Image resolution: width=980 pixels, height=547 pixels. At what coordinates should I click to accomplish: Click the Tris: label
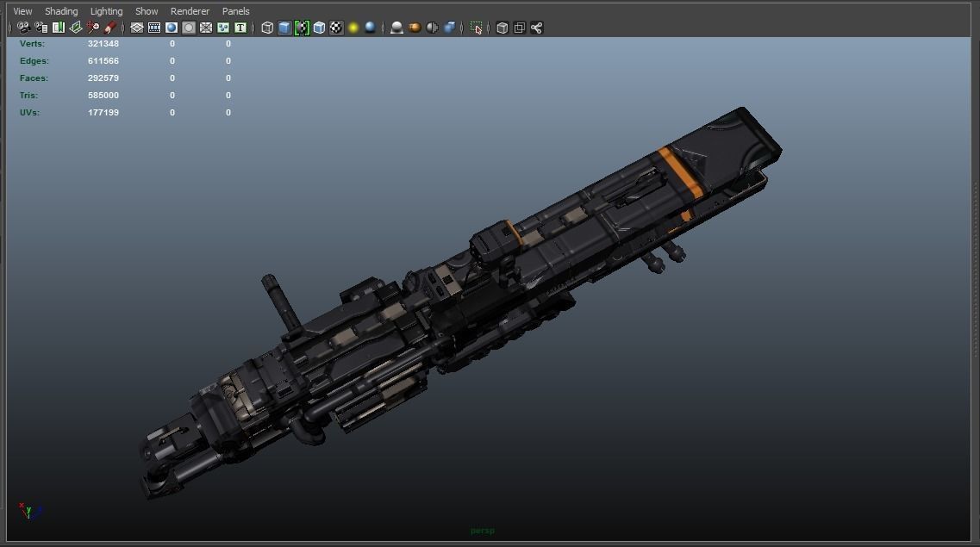[x=28, y=95]
